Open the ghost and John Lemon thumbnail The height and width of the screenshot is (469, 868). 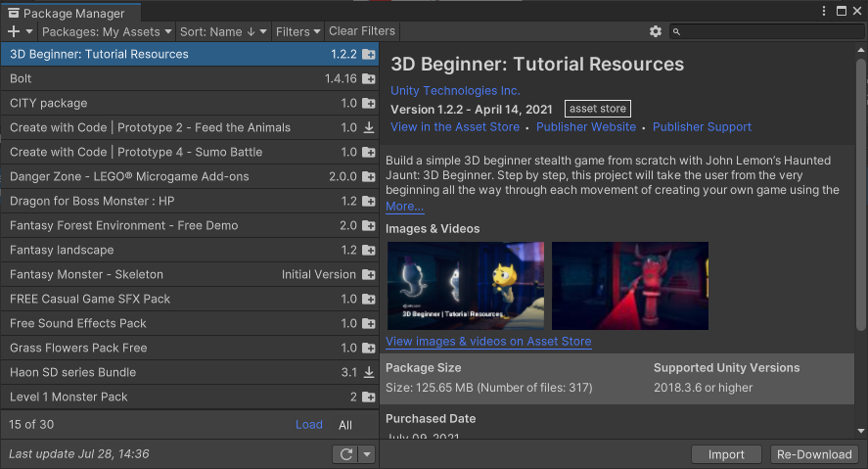(x=466, y=286)
